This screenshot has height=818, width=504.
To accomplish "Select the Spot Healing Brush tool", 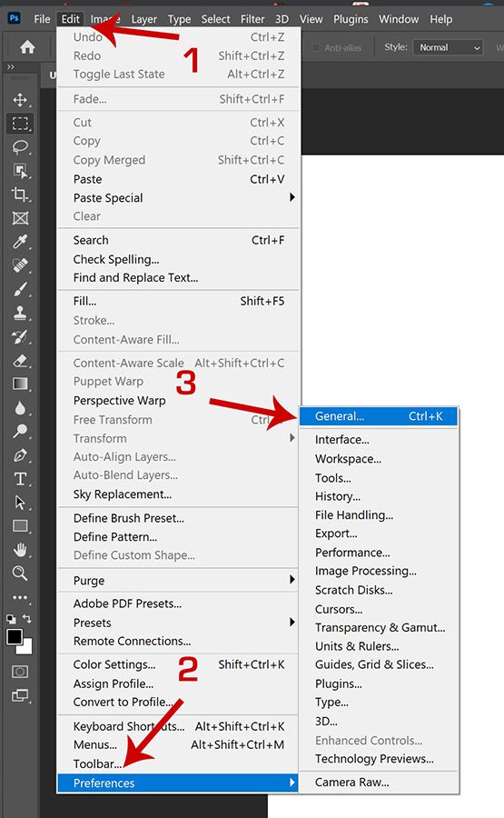I will (20, 265).
